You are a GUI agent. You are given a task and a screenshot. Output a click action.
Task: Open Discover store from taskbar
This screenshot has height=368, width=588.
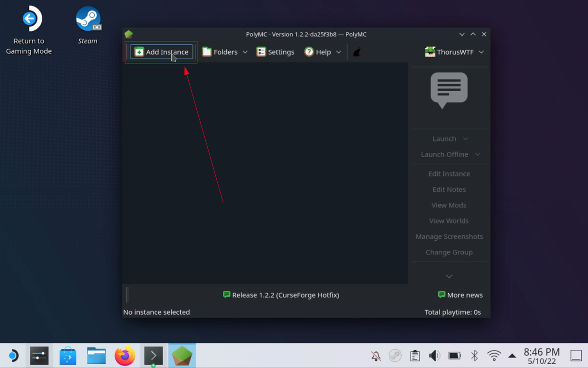[x=68, y=356]
